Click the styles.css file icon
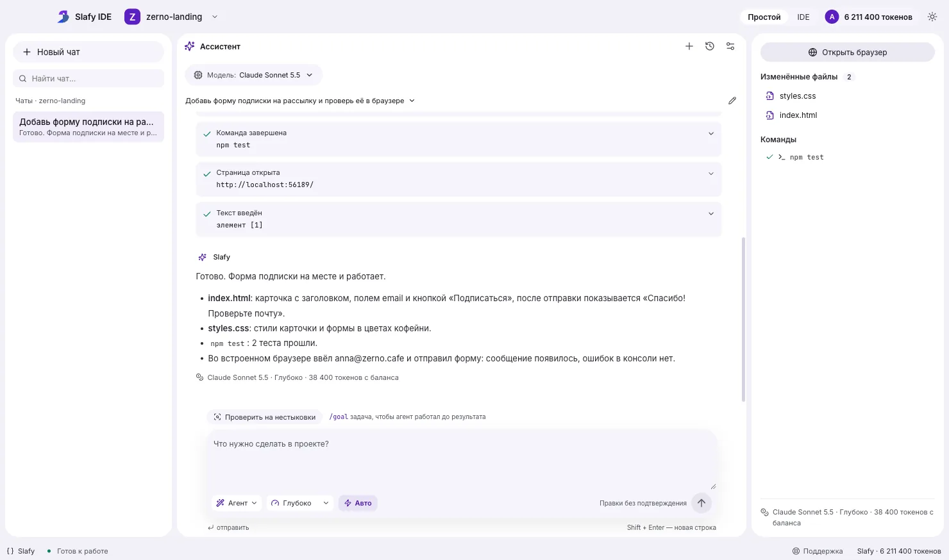 [769, 96]
